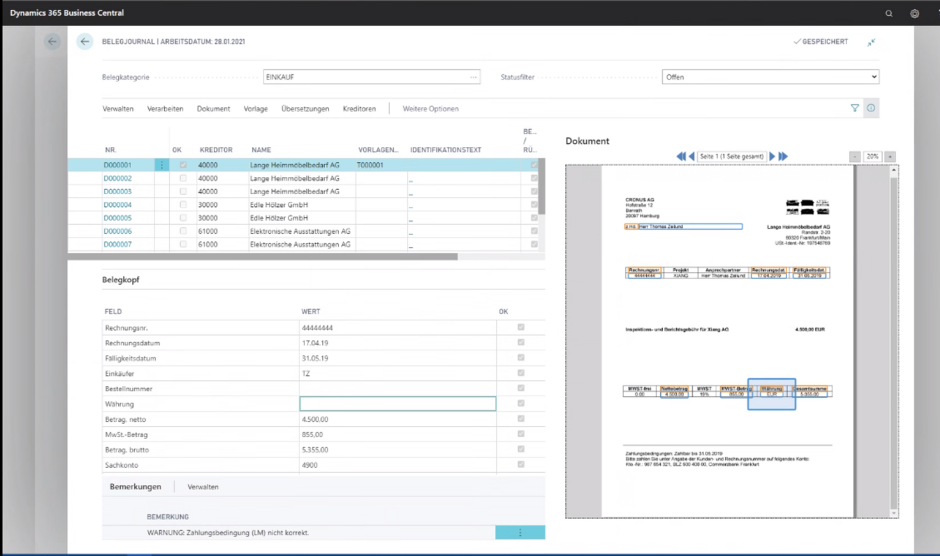This screenshot has width=940, height=556.
Task: Show Weitere Optionen actions
Action: click(x=430, y=108)
